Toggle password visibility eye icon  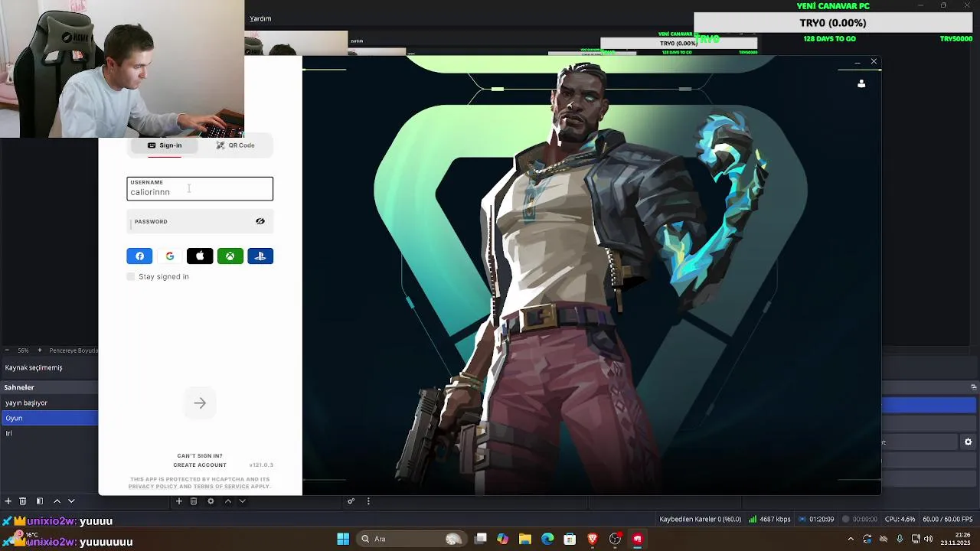pyautogui.click(x=260, y=221)
